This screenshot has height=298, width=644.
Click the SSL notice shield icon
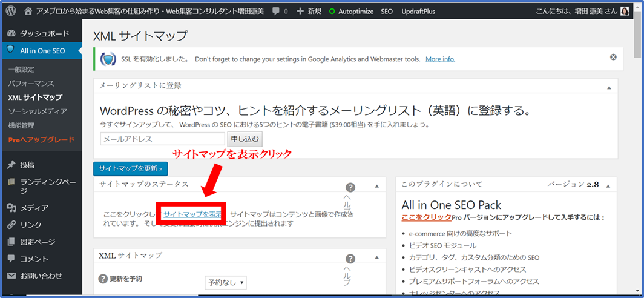(x=108, y=59)
